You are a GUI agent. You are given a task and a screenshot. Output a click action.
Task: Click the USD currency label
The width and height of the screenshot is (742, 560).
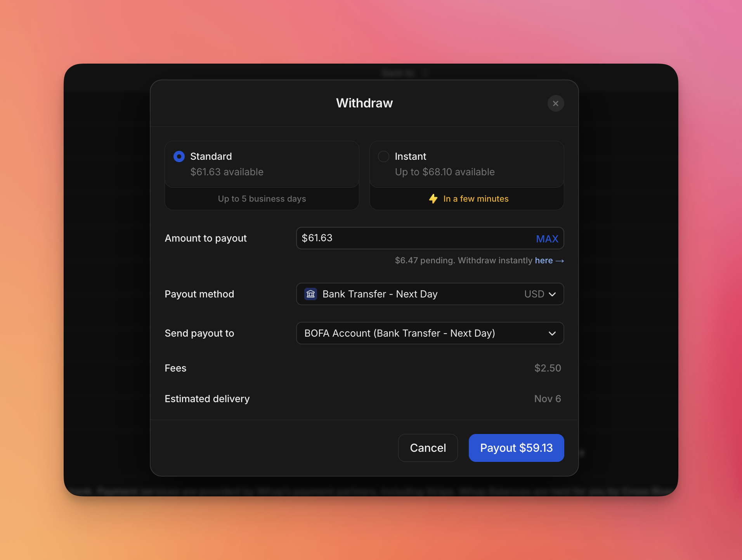534,294
